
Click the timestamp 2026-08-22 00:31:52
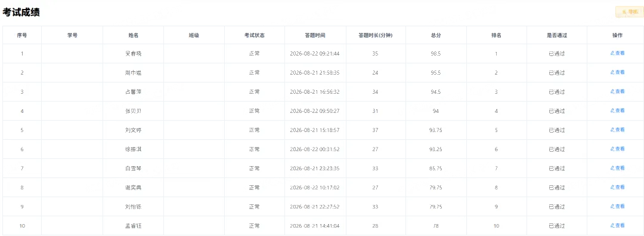coord(315,149)
